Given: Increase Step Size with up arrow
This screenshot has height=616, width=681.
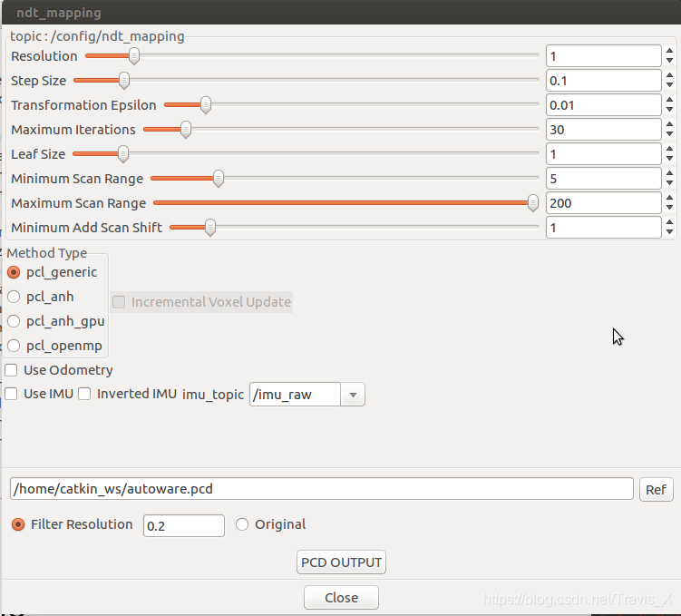Looking at the screenshot, I should [x=670, y=75].
